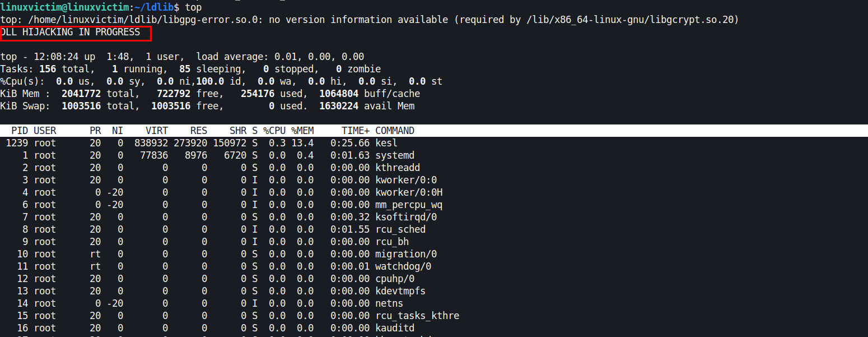Screen dimensions: 868x337
Task: Click the kauditd process row
Action: point(395,327)
